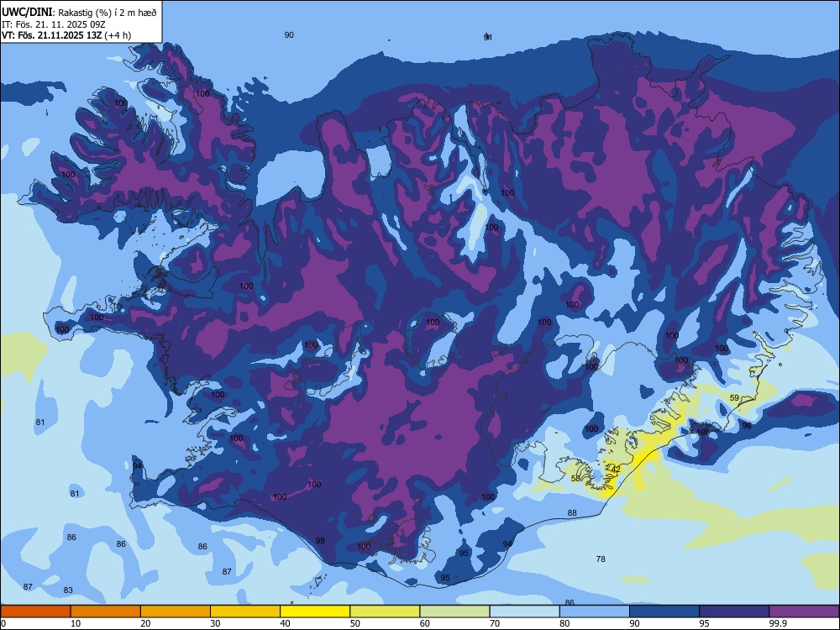Image resolution: width=840 pixels, height=630 pixels.
Task: Click the dark orange 0–10 legend swatch
Action: click(x=35, y=612)
